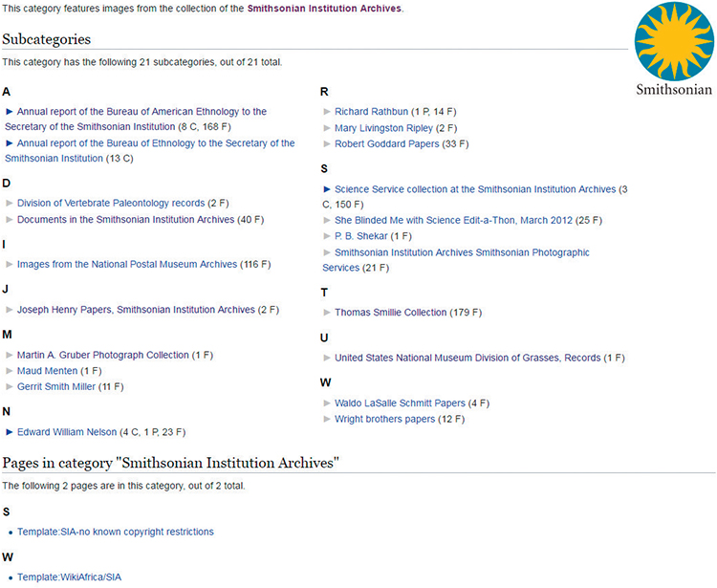The height and width of the screenshot is (588, 717).
Task: Open Waldo LaSalle Schmitt Papers link
Action: pyautogui.click(x=400, y=403)
